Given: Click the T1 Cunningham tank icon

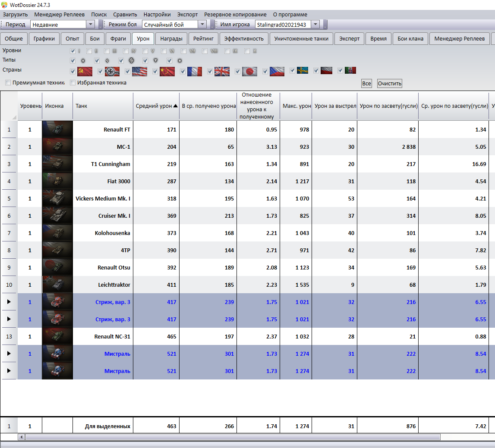Looking at the screenshot, I should click(x=57, y=164).
